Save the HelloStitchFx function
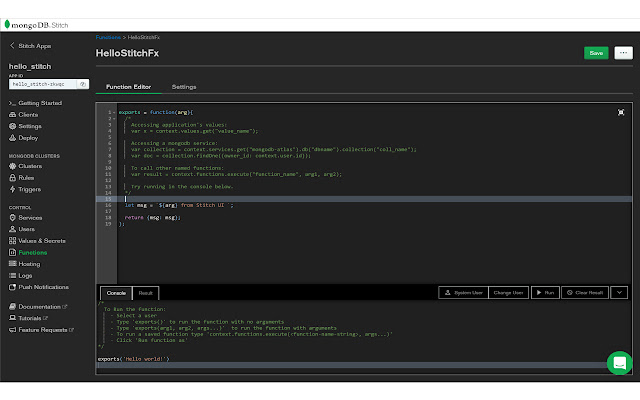 tap(596, 53)
